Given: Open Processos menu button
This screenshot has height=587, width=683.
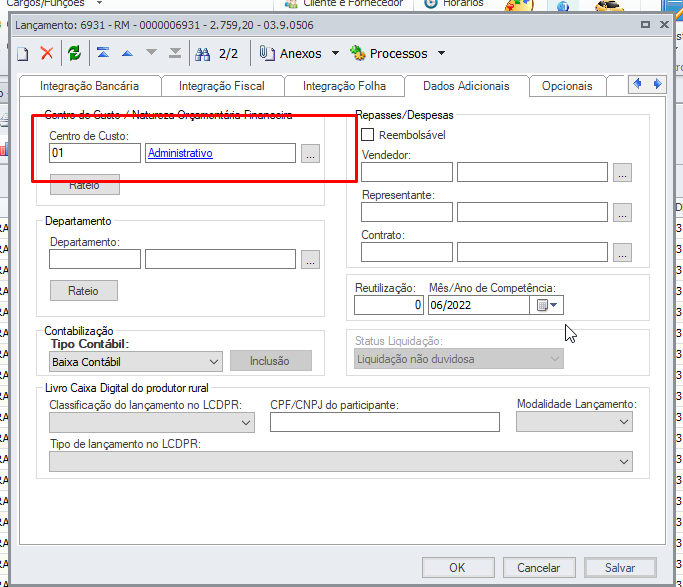Looking at the screenshot, I should point(389,53).
